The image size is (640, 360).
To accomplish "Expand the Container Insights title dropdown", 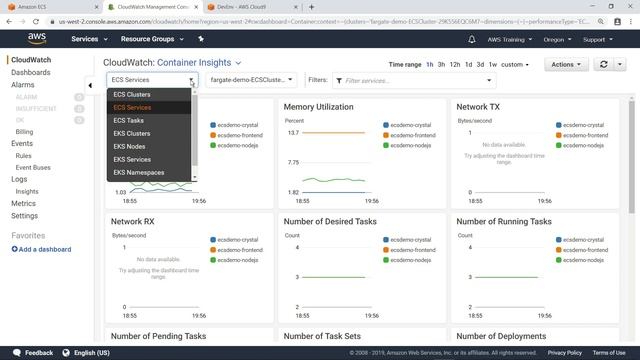I will coord(238,63).
